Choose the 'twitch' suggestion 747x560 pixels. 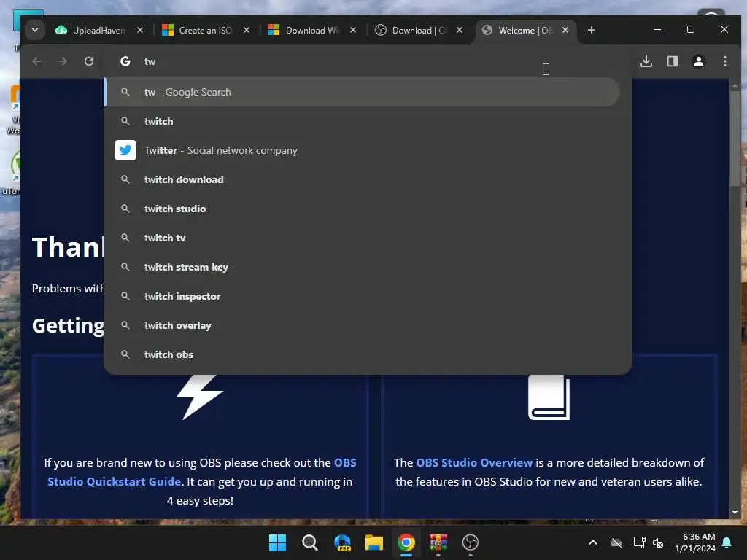pos(368,121)
